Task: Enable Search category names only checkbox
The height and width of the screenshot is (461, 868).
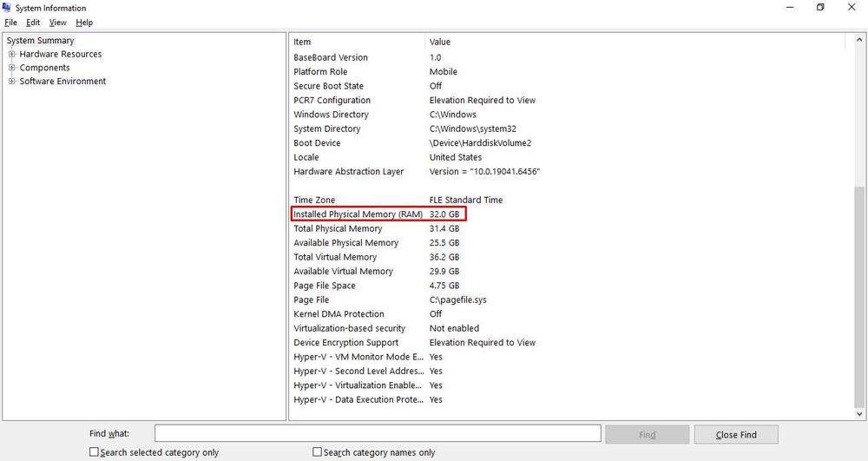Action: [x=317, y=452]
